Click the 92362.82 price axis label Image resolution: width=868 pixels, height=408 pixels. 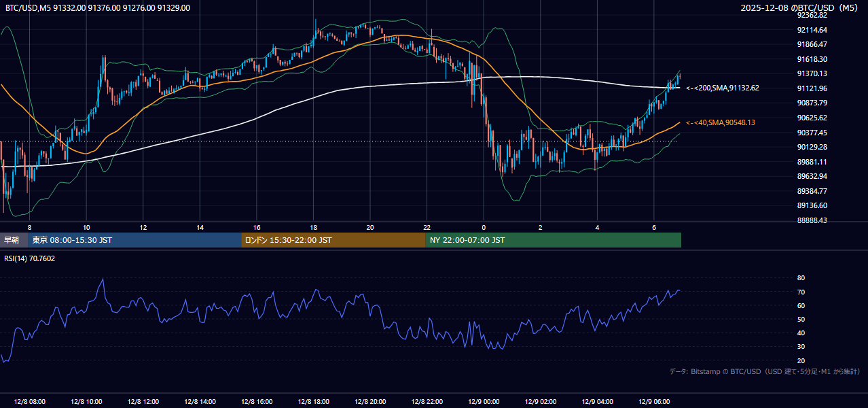[x=812, y=15]
